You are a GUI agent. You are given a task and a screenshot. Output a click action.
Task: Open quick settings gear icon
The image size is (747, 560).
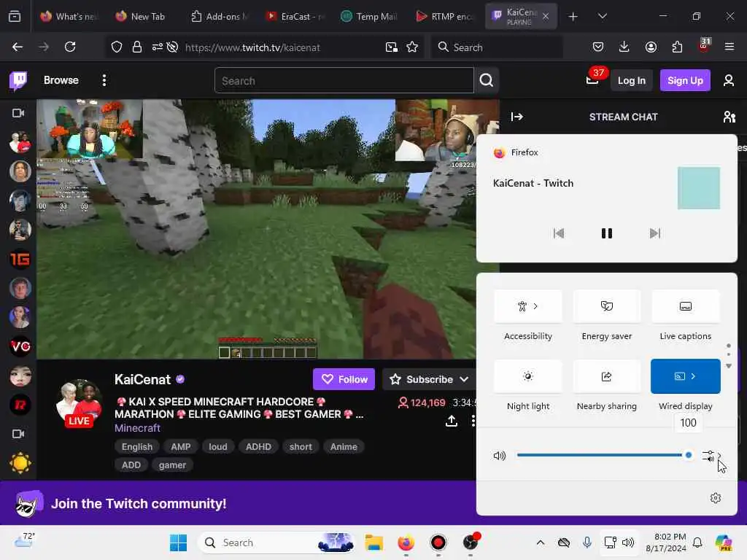tap(716, 498)
